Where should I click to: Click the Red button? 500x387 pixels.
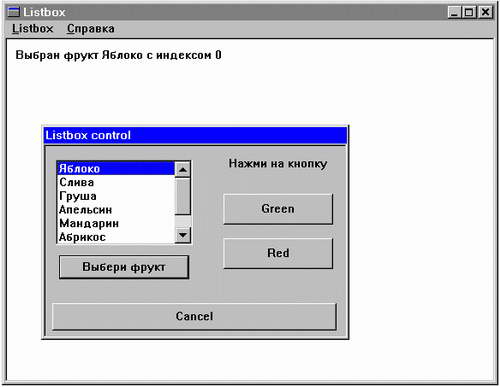[x=278, y=253]
